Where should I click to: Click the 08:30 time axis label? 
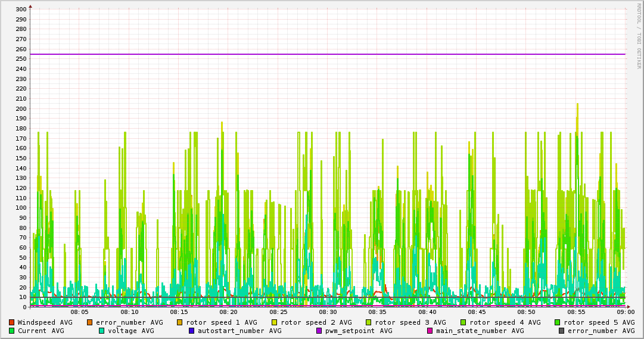[328, 312]
